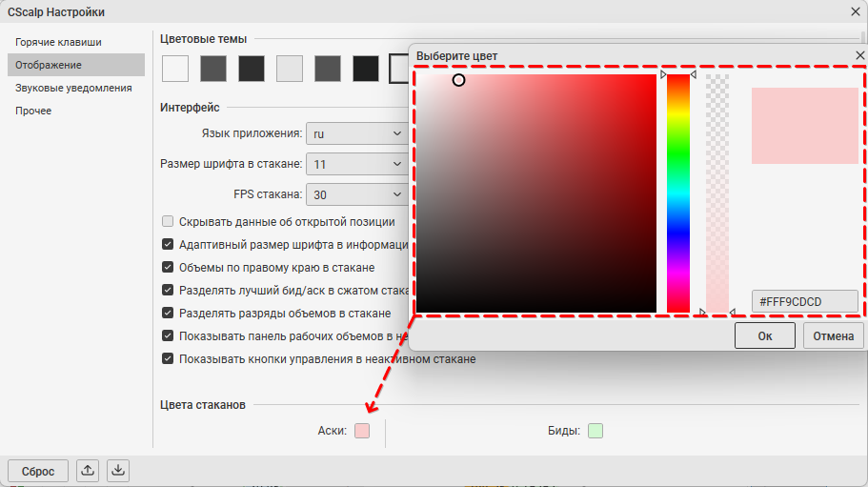Click Отмена in the color dialog
The image size is (868, 487).
833,335
